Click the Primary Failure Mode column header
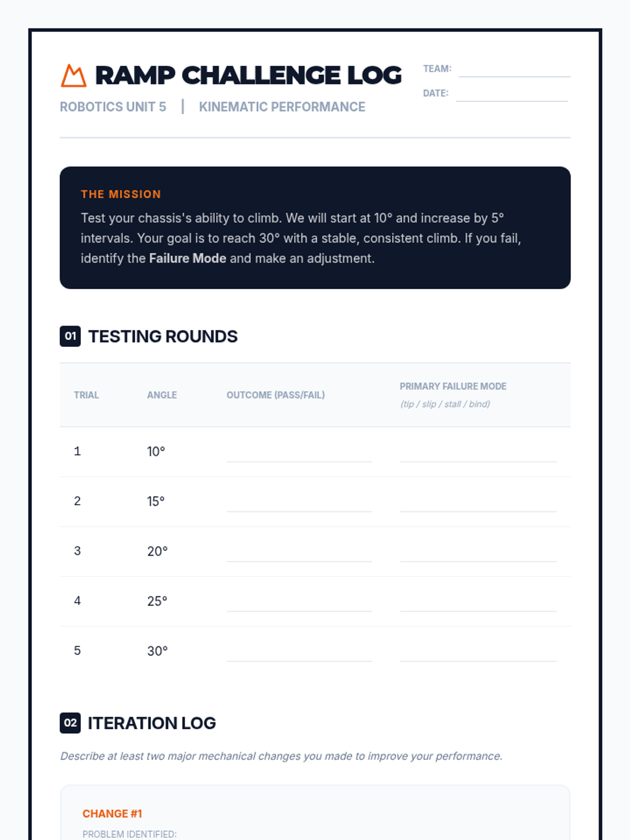Image resolution: width=630 pixels, height=840 pixels. click(x=453, y=386)
